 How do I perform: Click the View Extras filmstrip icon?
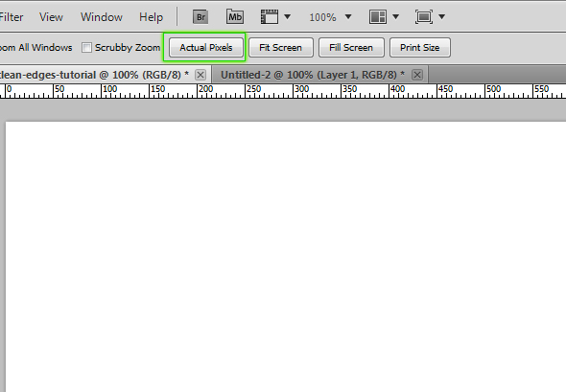coord(270,17)
